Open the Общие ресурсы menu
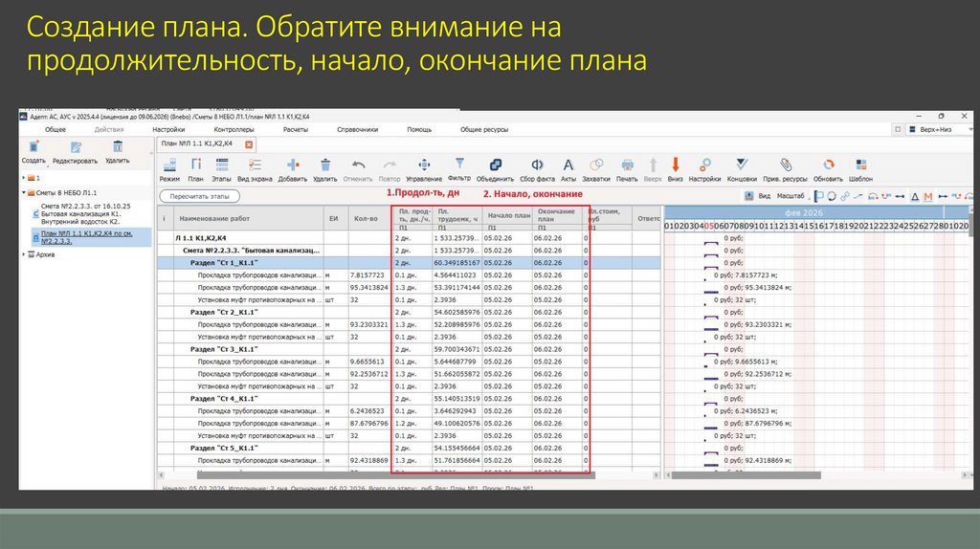Viewport: 980px width, 549px height. (484, 130)
